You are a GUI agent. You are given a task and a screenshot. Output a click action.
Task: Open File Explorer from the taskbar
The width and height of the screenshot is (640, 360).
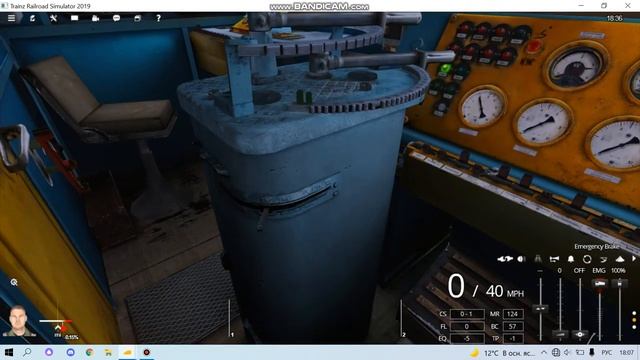[109, 352]
